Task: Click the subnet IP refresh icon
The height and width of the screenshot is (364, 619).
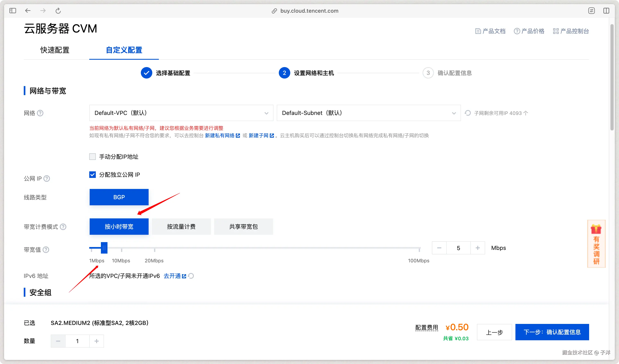Action: click(468, 113)
